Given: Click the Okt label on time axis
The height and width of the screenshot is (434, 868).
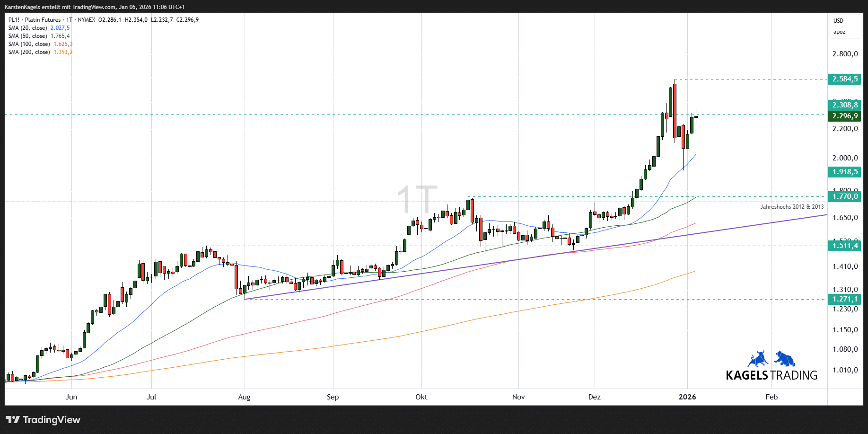Looking at the screenshot, I should (x=421, y=397).
